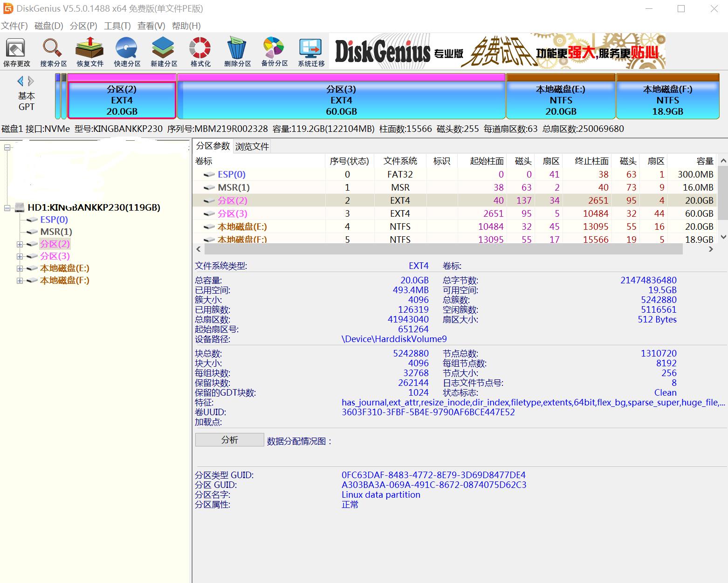Collapse the HD1:KINGBANKKP230 disk node
The height and width of the screenshot is (583, 728).
(x=7, y=208)
